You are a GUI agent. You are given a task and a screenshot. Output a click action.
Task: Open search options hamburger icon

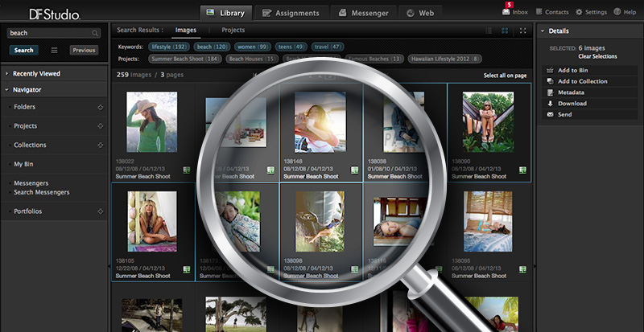coord(54,50)
